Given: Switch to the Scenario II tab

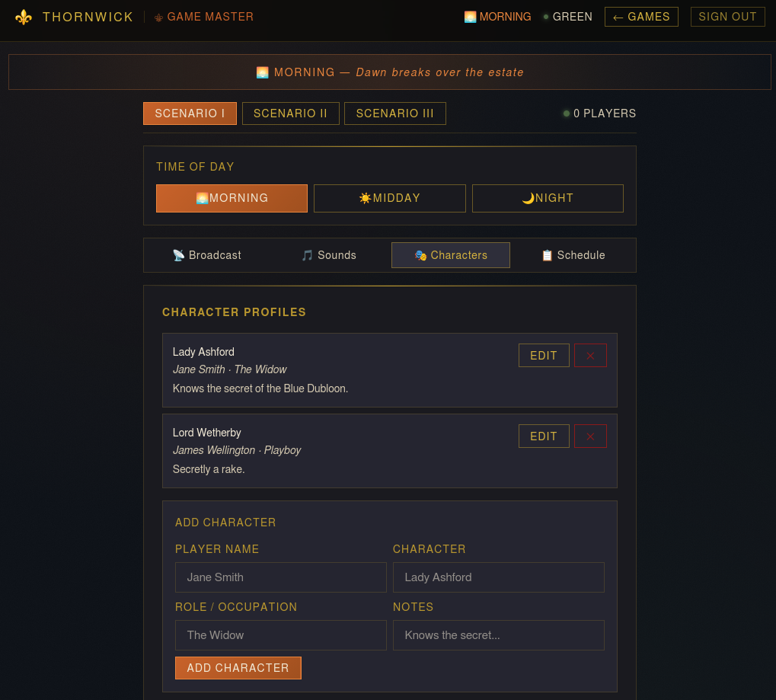Looking at the screenshot, I should (x=290, y=113).
